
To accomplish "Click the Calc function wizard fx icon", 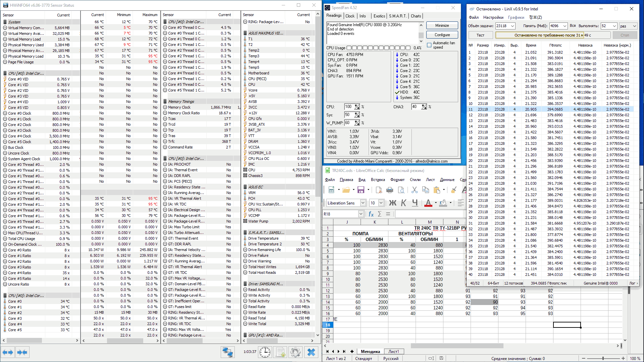I will pyautogui.click(x=371, y=214).
